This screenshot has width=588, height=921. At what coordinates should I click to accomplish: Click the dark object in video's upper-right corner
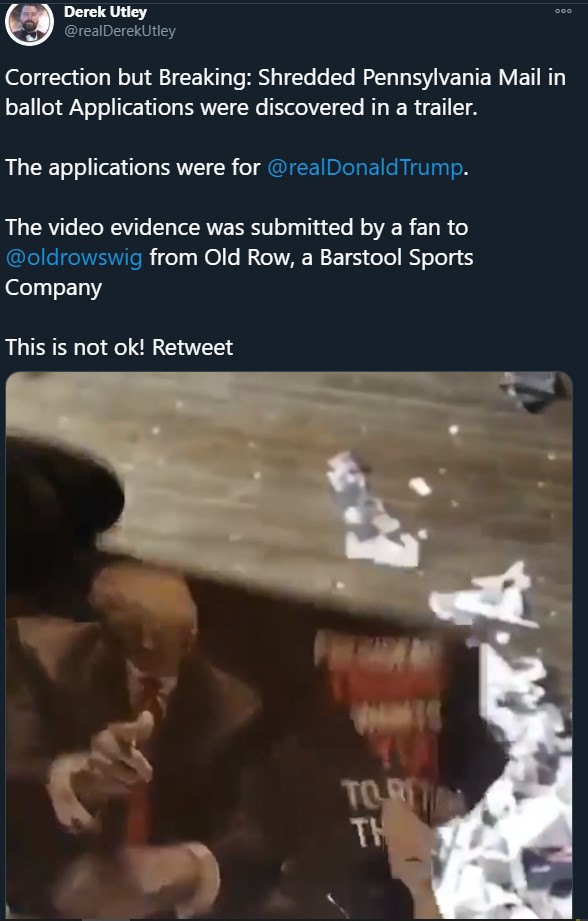click(x=533, y=389)
